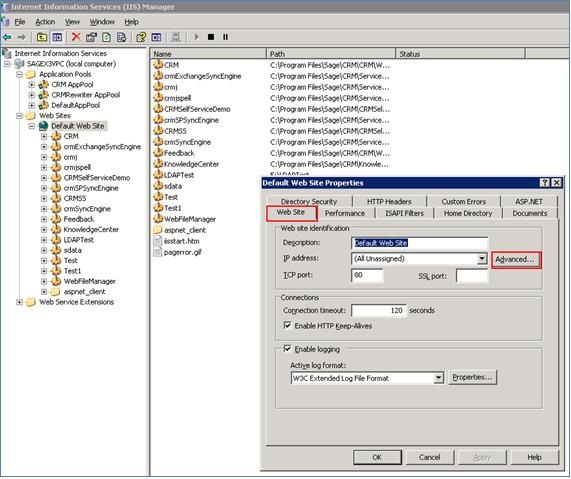Click the Start item play icon
Screen dimensions: 571x479
point(196,37)
